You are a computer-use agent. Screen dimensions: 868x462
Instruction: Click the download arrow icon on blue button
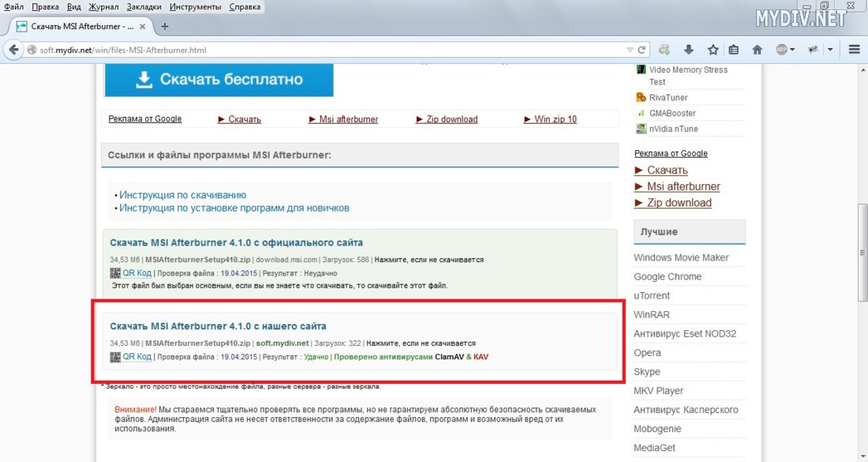click(144, 80)
